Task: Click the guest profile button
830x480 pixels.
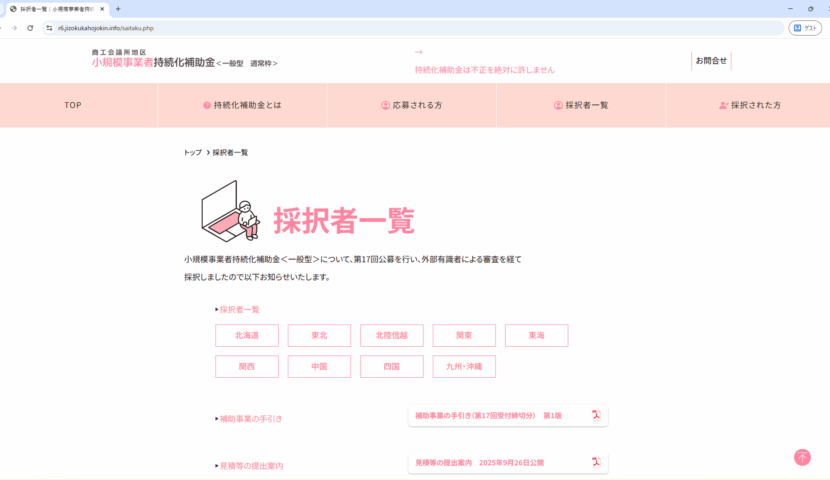Action: pyautogui.click(x=804, y=28)
